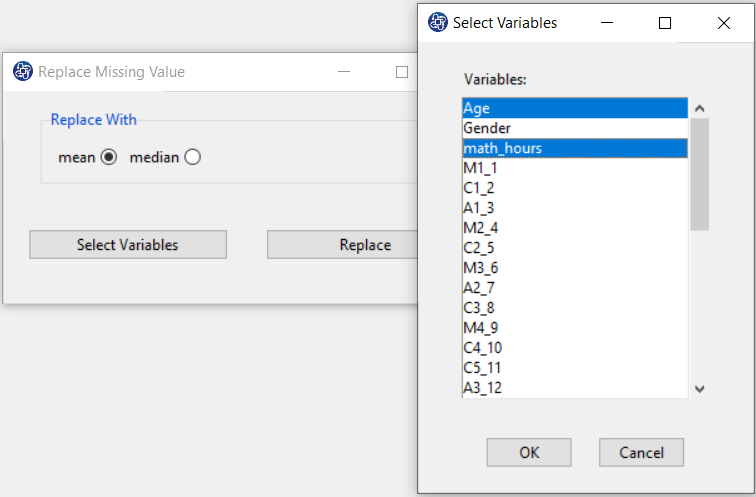Click the variables list scroll up arrow
Viewport: 756px width, 497px height.
(700, 108)
